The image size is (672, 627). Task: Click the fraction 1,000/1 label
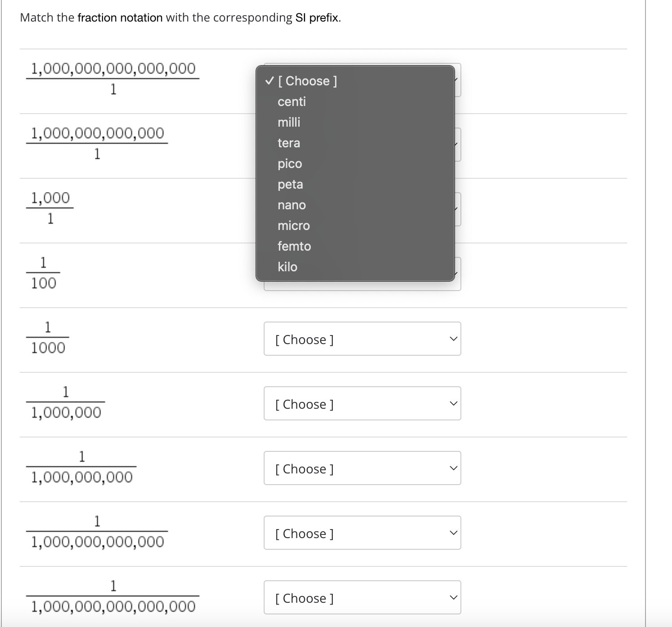(50, 208)
